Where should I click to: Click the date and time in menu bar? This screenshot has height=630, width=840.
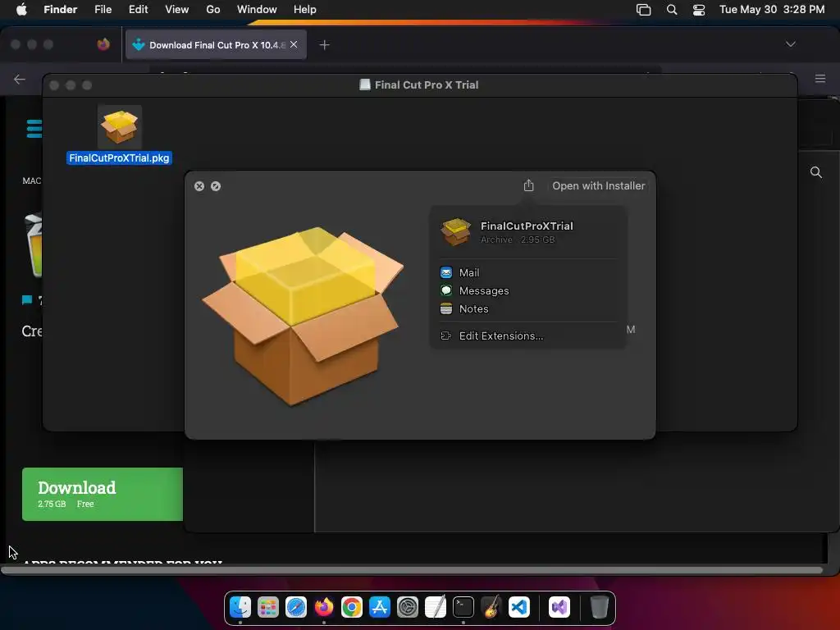coord(771,9)
